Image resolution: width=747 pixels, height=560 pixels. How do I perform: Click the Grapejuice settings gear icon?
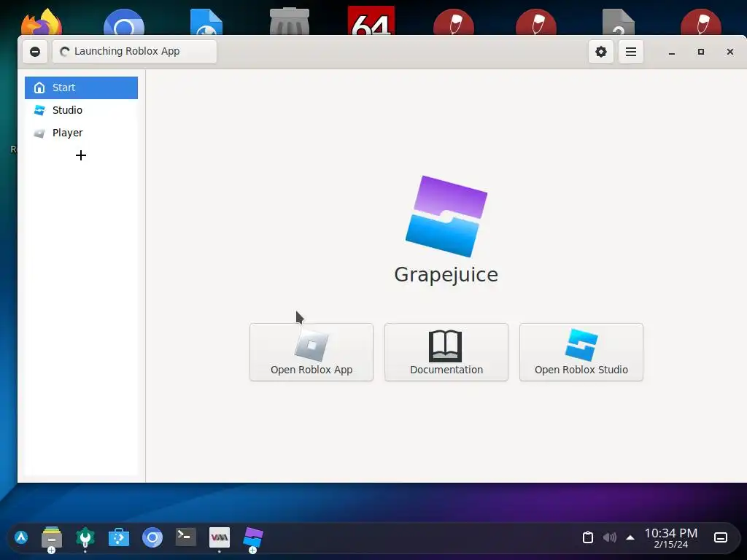point(601,52)
